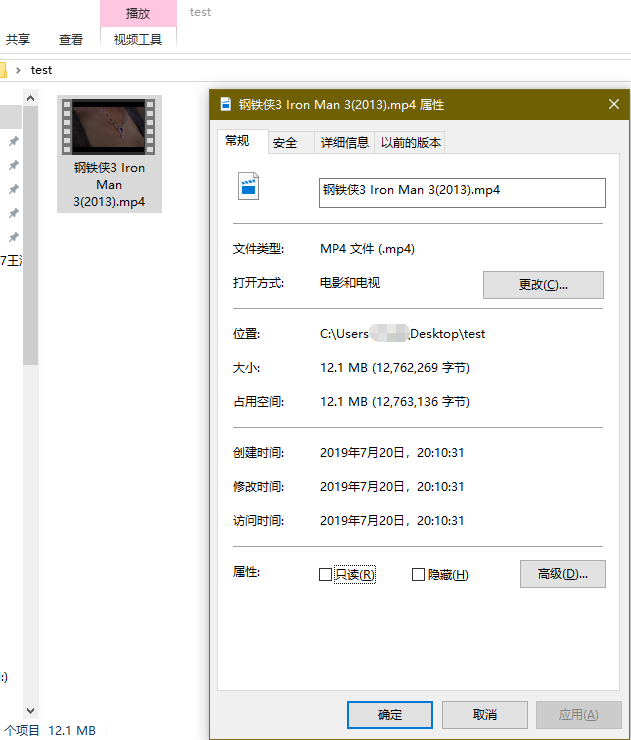
Task: Click the 应用(A) apply button
Action: coord(579,715)
